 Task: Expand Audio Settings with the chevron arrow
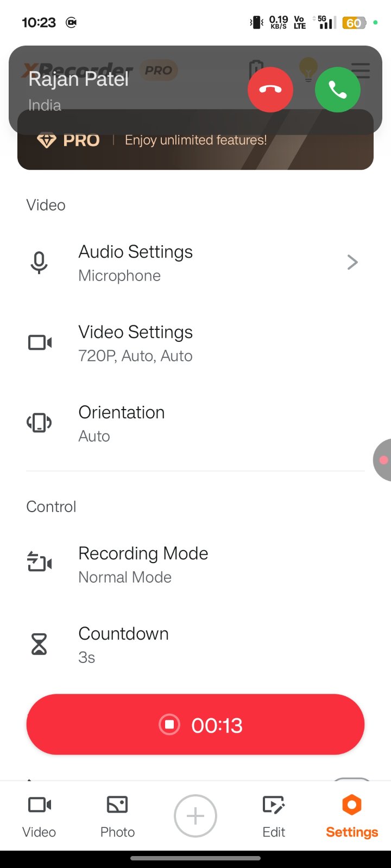(352, 263)
